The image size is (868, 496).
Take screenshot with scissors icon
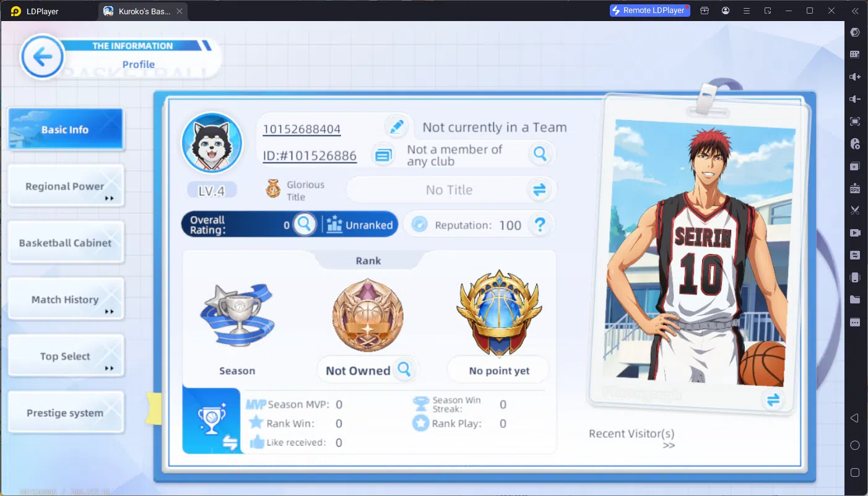pos(855,211)
